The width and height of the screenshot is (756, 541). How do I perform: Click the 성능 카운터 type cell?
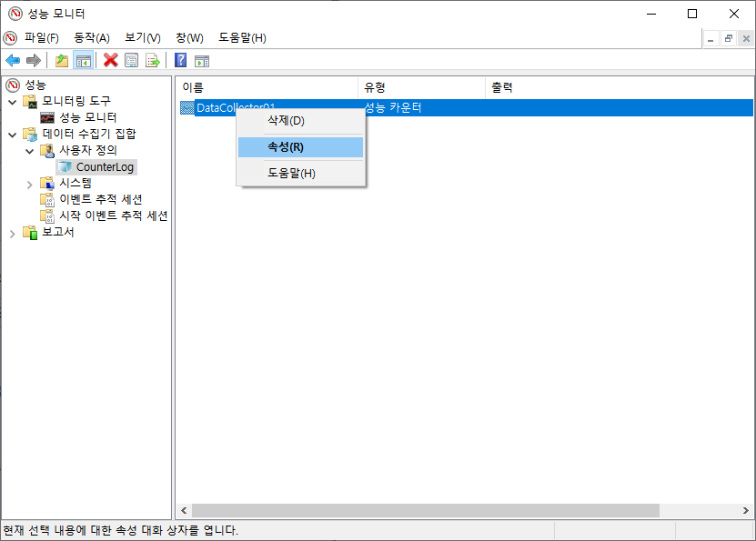[x=393, y=107]
